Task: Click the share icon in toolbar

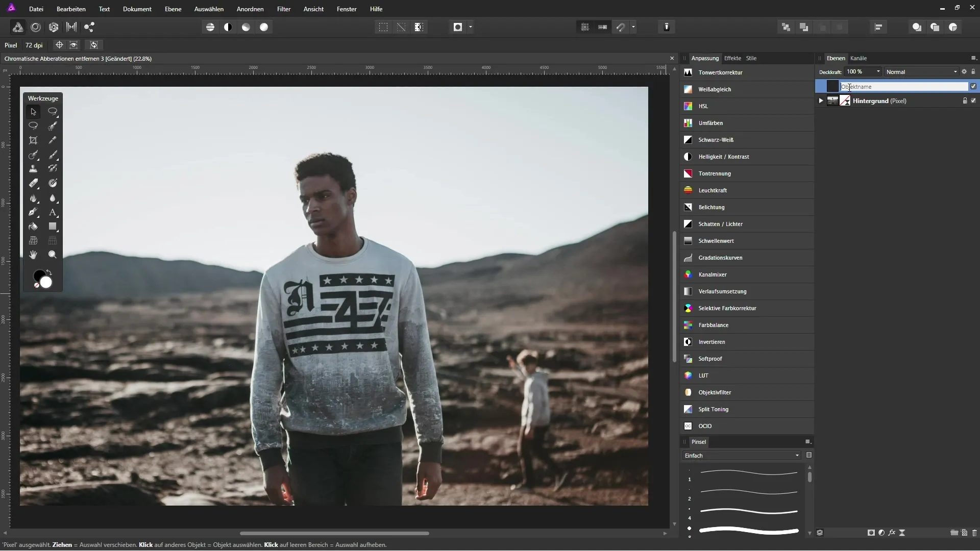Action: click(x=89, y=27)
